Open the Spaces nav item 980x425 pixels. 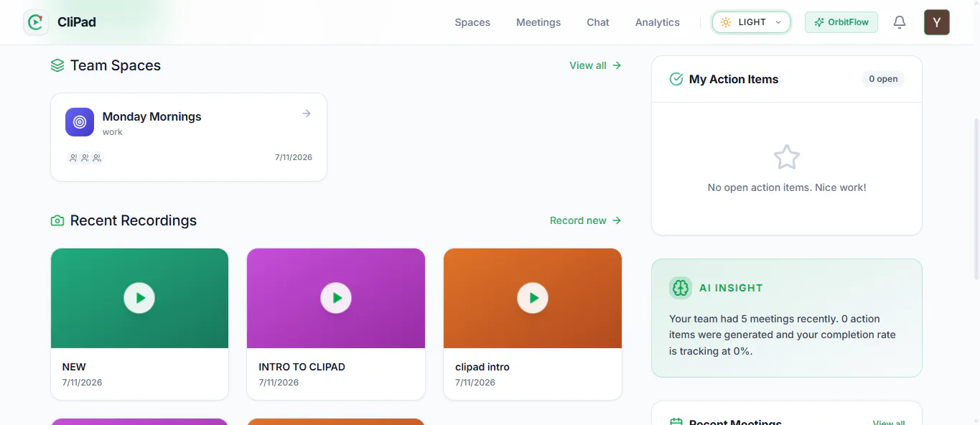point(472,22)
